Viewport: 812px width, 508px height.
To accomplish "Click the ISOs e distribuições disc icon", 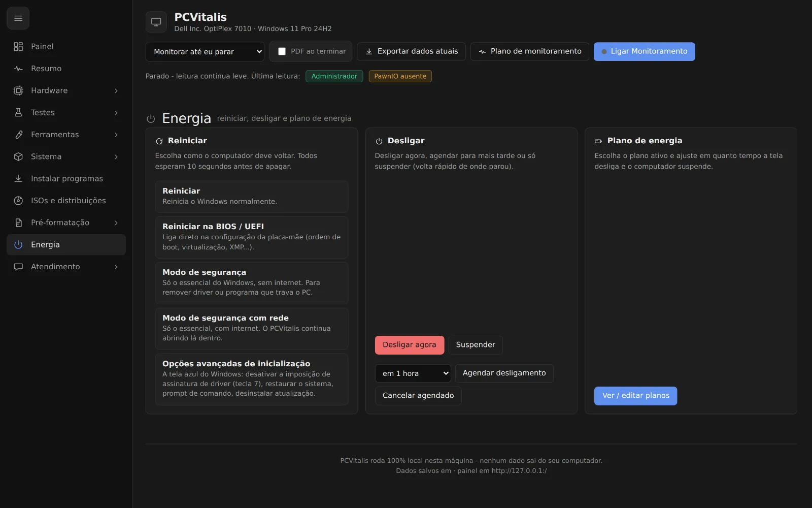I will click(x=18, y=201).
